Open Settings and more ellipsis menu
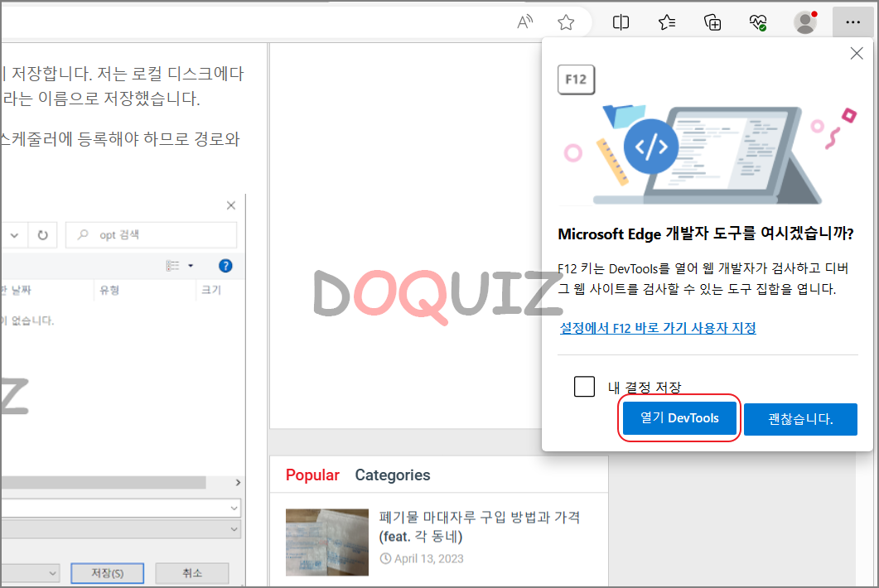The width and height of the screenshot is (879, 588). pyautogui.click(x=852, y=22)
